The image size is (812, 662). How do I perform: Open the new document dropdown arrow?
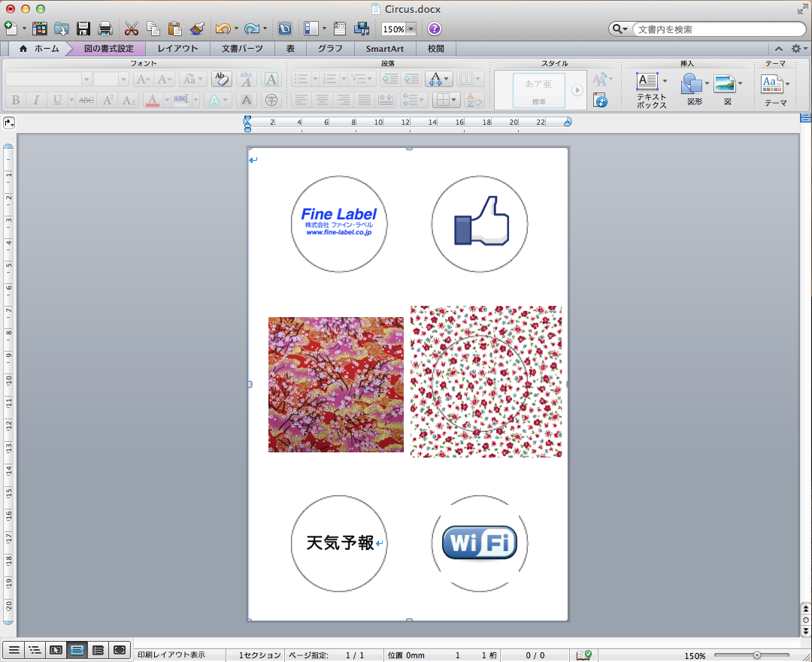click(24, 29)
